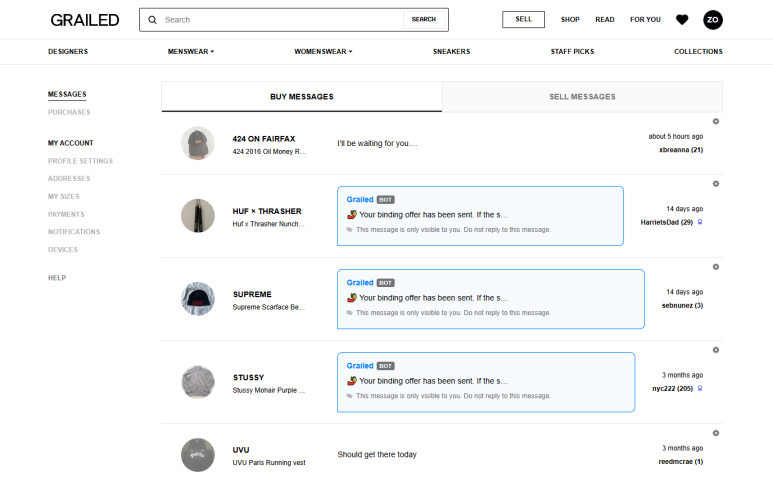Open the 424 On Fairfax hat thumbnail
Screen dimensions: 773x478
tap(198, 143)
